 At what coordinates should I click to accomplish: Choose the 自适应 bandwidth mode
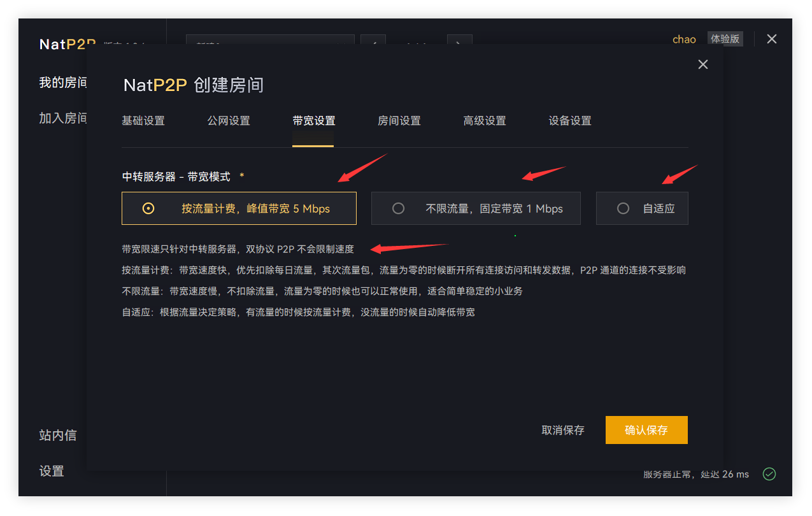tap(642, 208)
